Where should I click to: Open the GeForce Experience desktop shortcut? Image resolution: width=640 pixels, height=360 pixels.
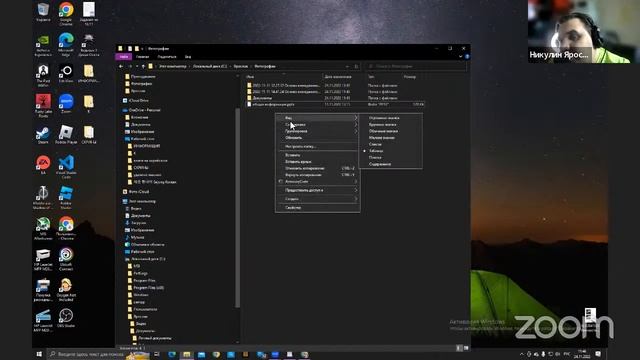[x=43, y=44]
